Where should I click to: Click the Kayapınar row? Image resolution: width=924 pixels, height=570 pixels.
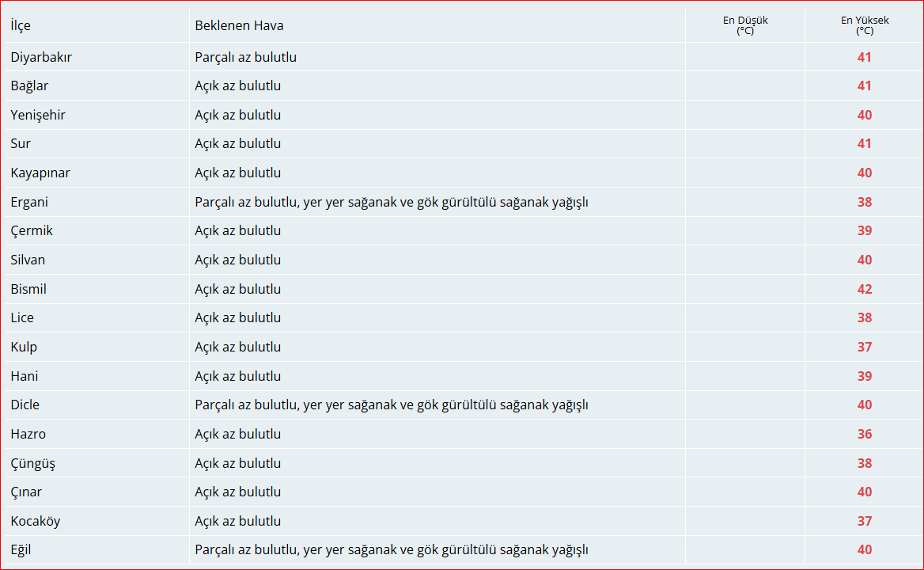coord(40,173)
